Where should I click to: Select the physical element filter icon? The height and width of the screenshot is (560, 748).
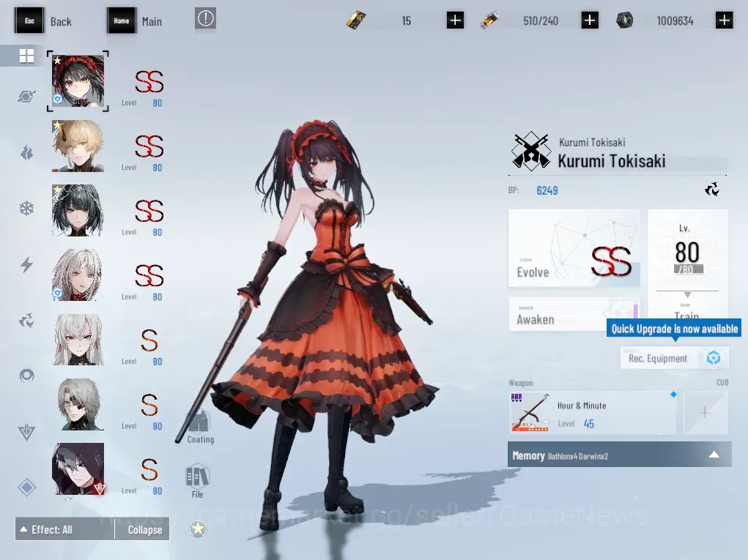(x=26, y=96)
